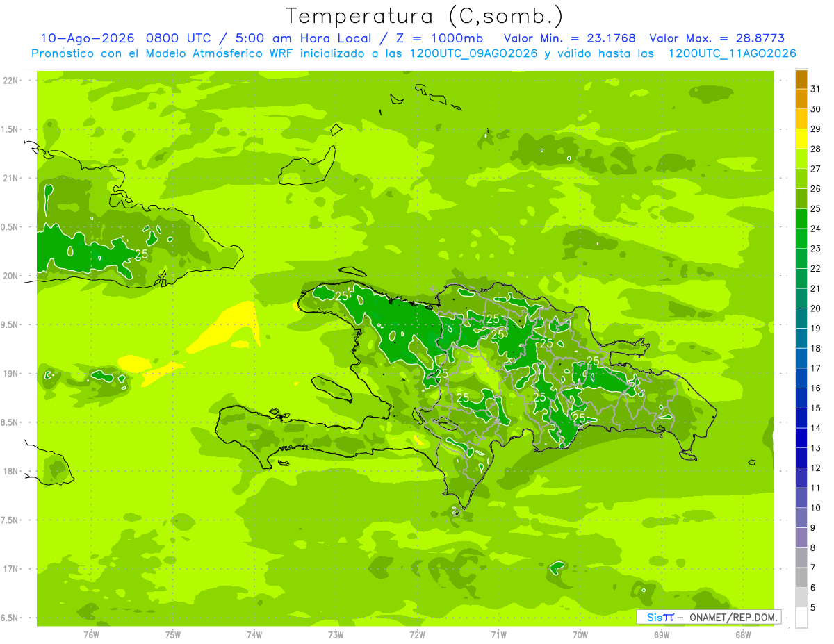Select the '72W' longitude axis label

(417, 635)
